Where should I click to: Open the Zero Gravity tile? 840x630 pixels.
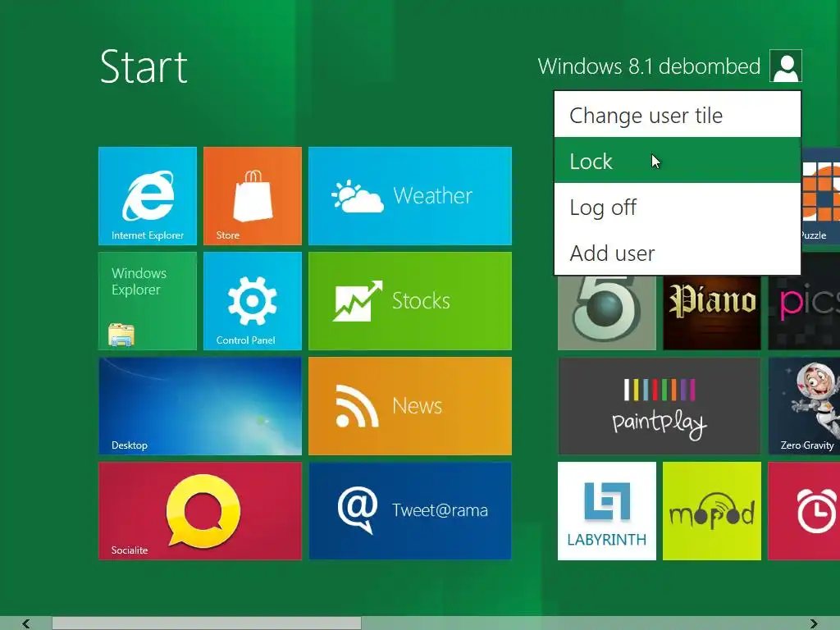pyautogui.click(x=804, y=406)
